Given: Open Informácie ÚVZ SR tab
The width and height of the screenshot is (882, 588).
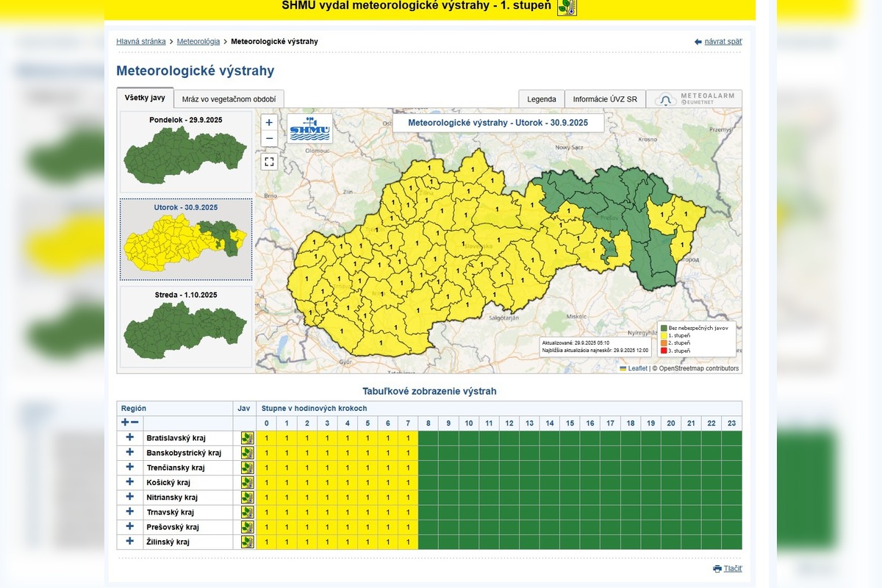Looking at the screenshot, I should [605, 99].
